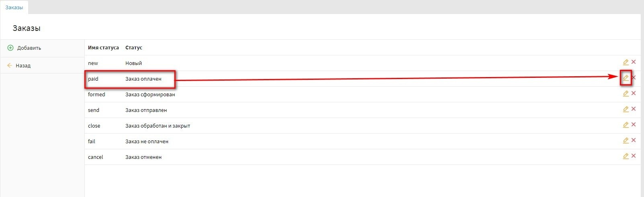This screenshot has height=197, width=644.
Task: Click the pencil icon for 'paid' status
Action: 626,78
